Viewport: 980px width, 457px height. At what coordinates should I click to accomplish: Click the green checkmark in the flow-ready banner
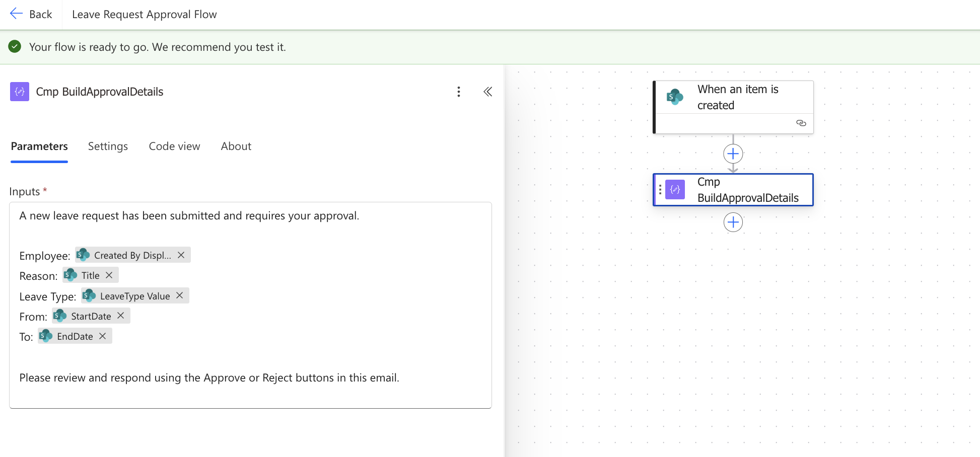pyautogui.click(x=15, y=46)
